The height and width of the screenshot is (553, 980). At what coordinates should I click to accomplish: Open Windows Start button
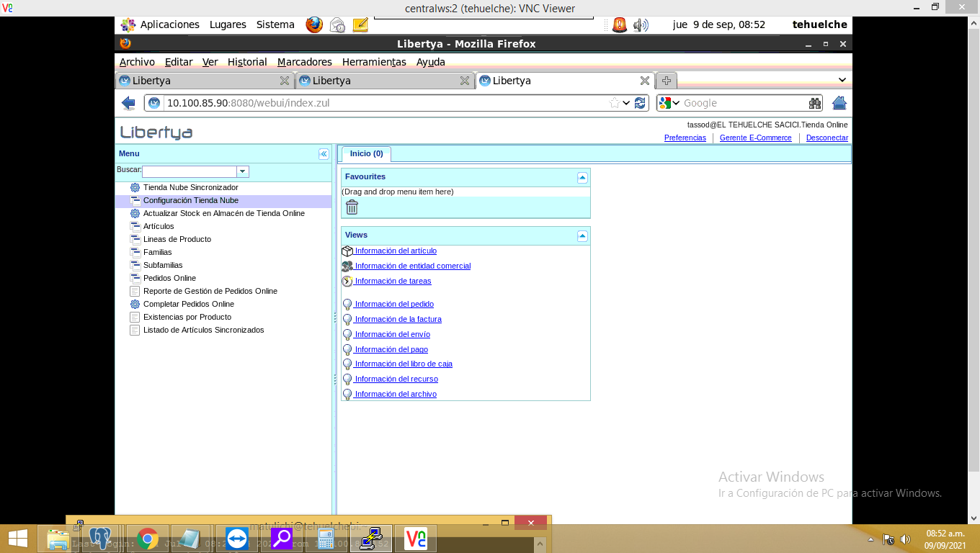coord(17,539)
